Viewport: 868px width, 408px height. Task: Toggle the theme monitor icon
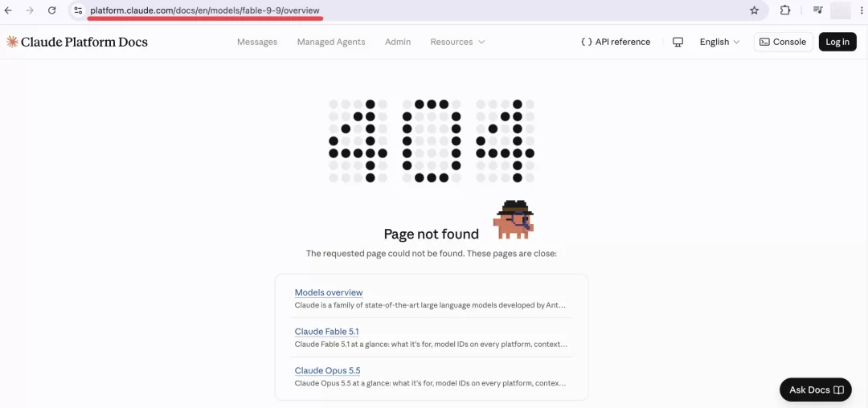tap(678, 42)
